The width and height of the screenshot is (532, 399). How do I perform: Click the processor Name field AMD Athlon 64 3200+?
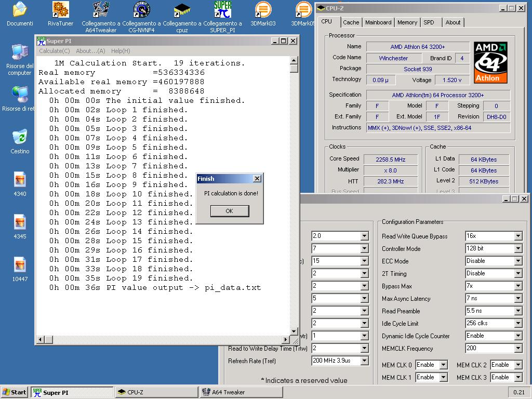(418, 47)
